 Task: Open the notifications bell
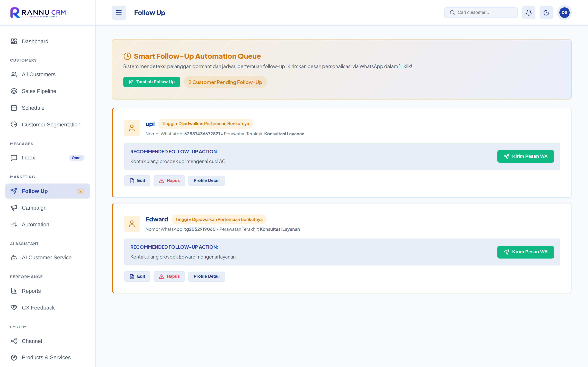coord(529,13)
